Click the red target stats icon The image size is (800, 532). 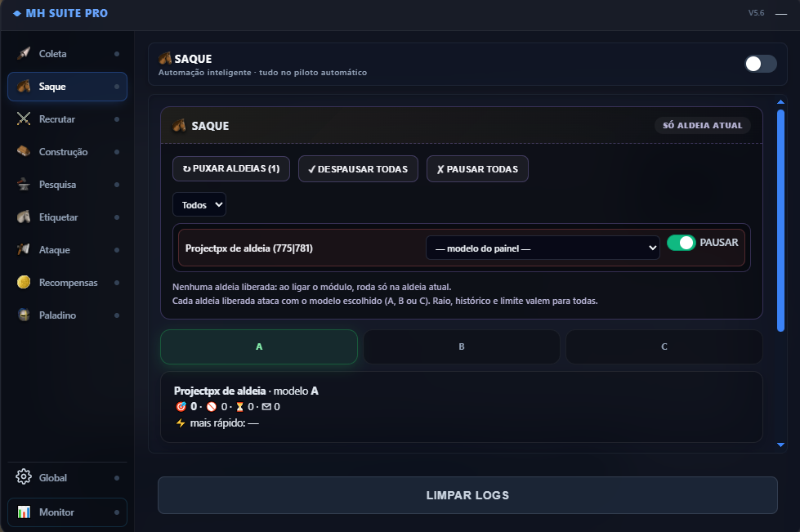(x=181, y=406)
